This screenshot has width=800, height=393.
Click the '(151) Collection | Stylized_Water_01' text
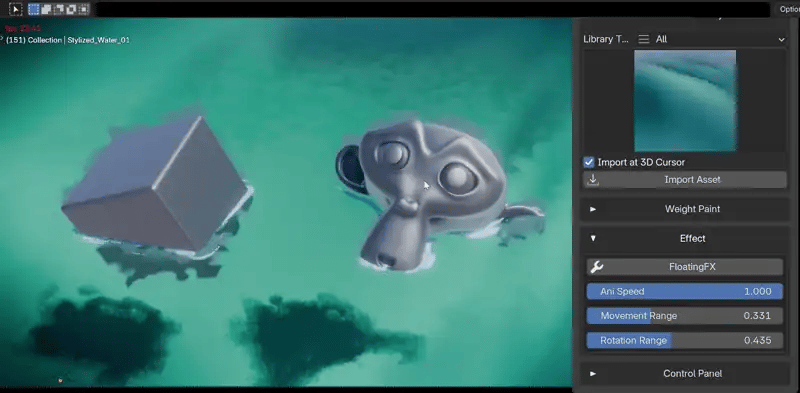(x=68, y=40)
